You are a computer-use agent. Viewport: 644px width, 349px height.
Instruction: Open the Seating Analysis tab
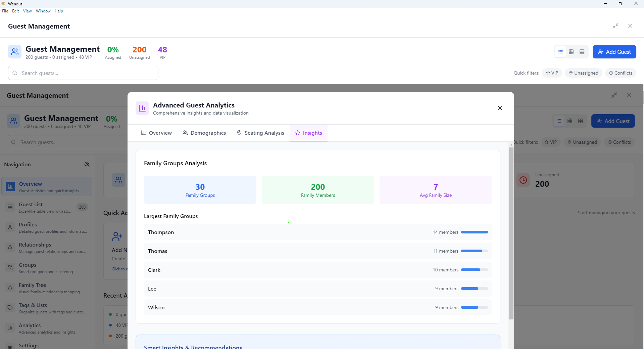click(x=260, y=133)
